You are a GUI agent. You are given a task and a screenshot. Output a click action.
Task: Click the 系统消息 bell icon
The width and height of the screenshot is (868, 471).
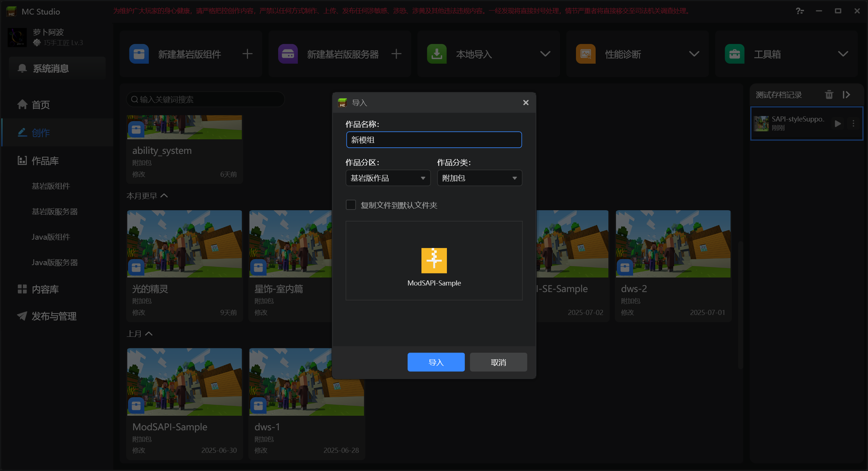(23, 68)
